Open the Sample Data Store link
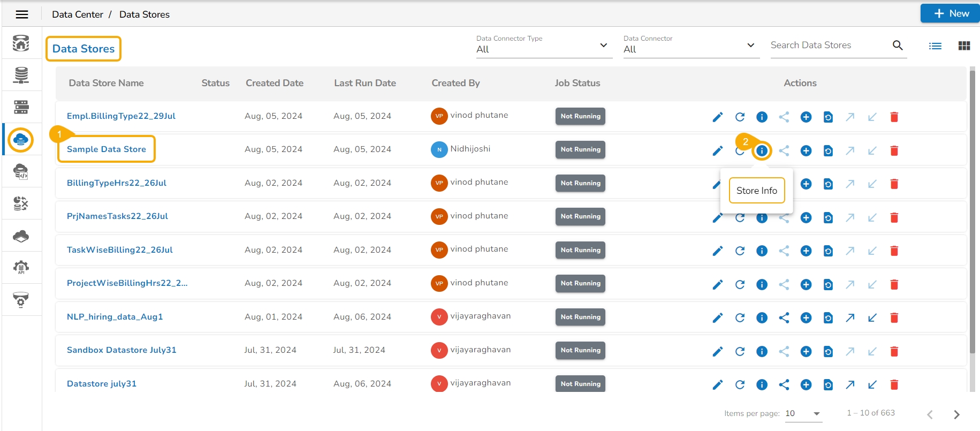This screenshot has height=431, width=980. [x=107, y=149]
